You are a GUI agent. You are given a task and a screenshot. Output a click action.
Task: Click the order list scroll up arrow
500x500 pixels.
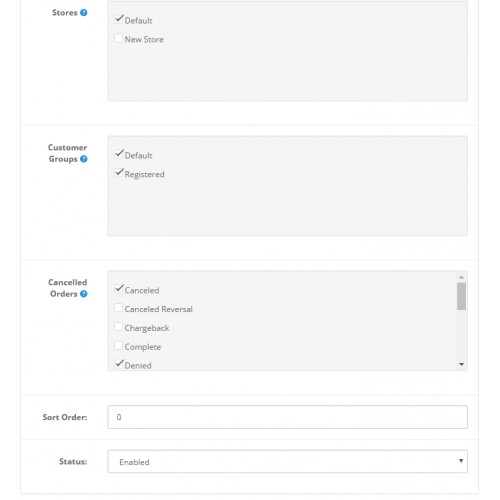[x=461, y=277]
